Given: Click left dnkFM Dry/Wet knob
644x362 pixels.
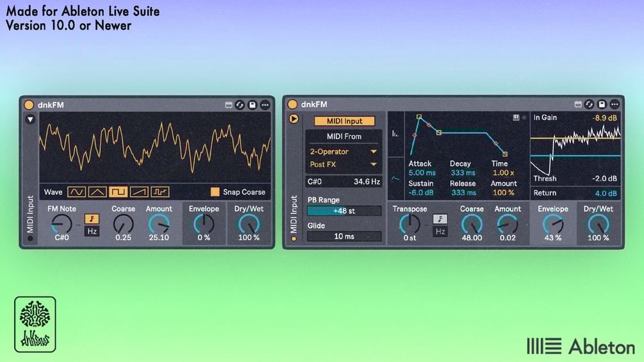Looking at the screenshot, I should 249,224.
